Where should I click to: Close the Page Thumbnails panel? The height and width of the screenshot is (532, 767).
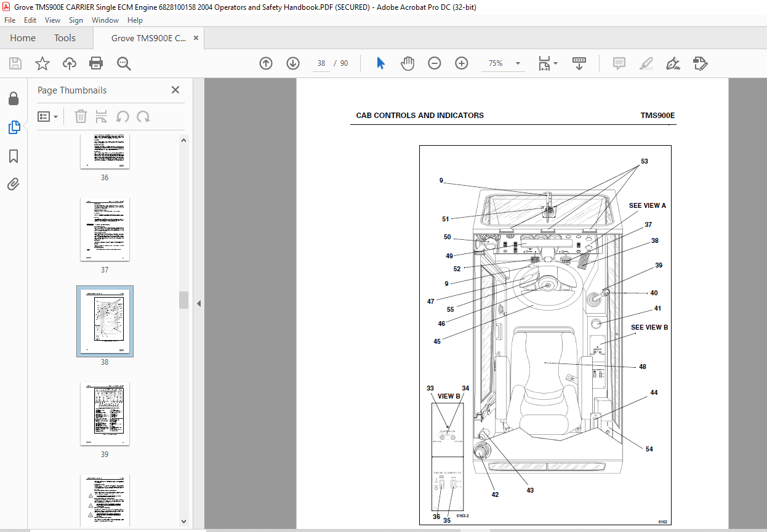point(175,90)
